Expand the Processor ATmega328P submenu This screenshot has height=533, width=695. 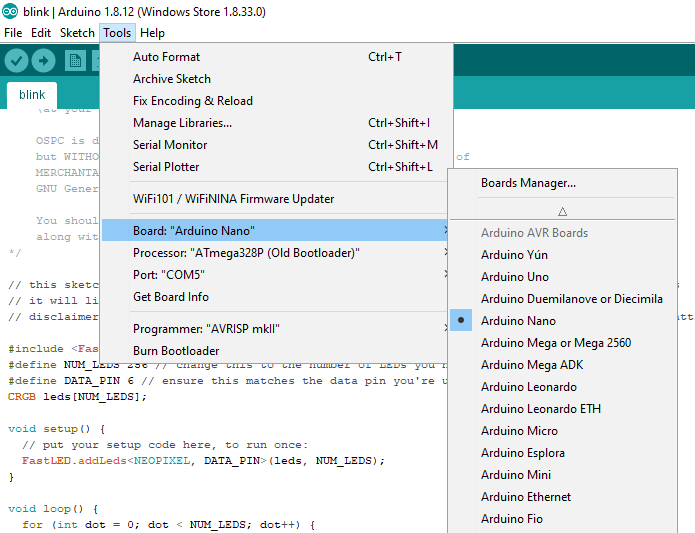click(x=274, y=253)
